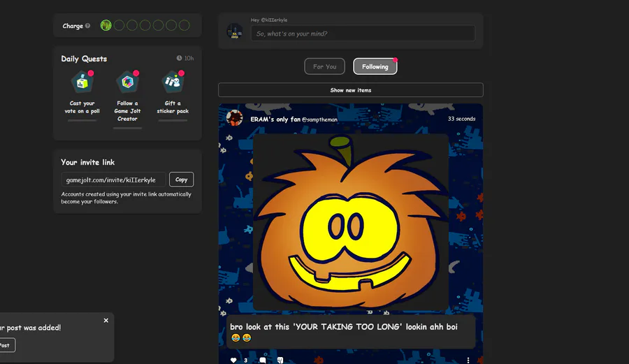
Task: Click the clock icon beside 10h
Action: click(x=180, y=58)
